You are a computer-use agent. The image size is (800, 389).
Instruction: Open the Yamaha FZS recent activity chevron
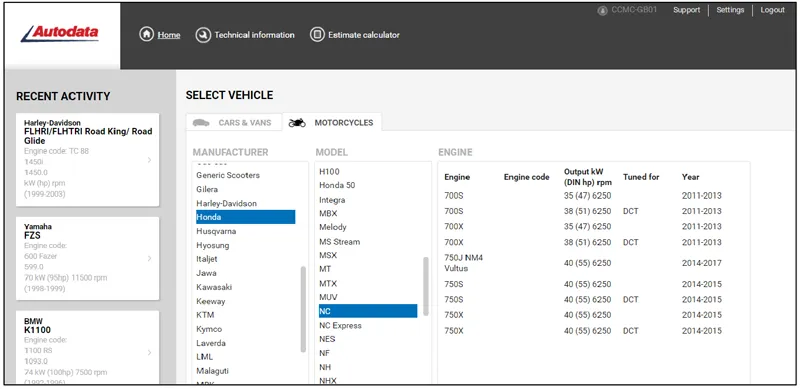click(x=149, y=258)
